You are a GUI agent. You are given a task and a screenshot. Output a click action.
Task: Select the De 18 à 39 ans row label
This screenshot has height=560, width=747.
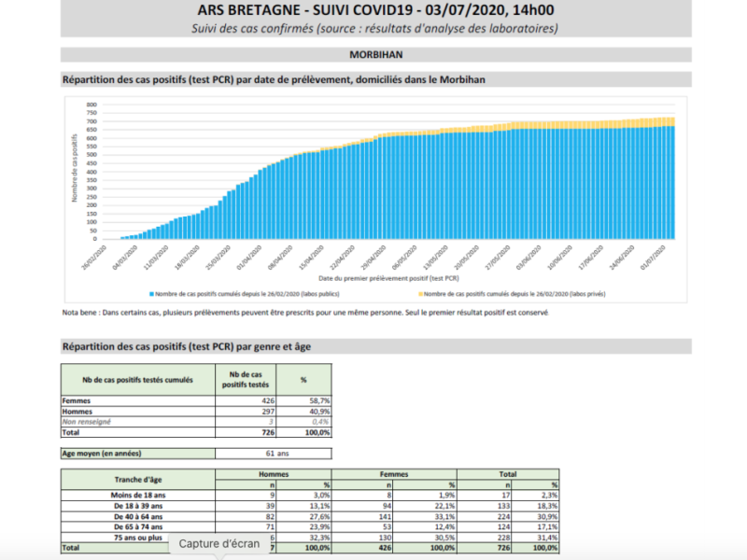tap(138, 506)
